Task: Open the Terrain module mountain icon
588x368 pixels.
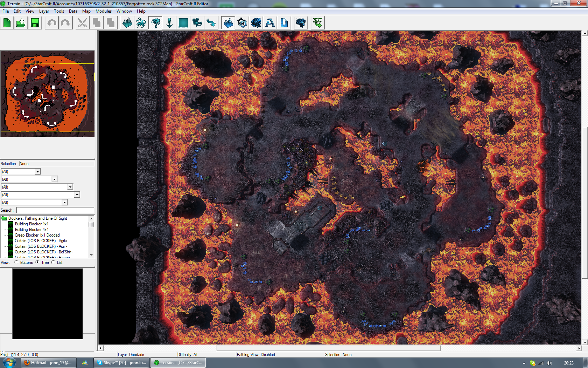Action: 228,23
